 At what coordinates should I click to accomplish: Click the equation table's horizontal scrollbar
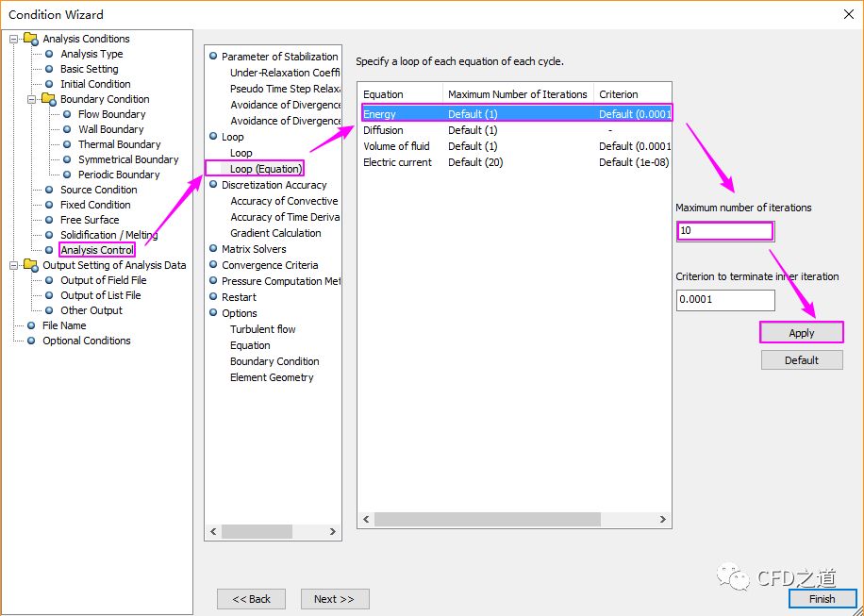click(x=487, y=520)
